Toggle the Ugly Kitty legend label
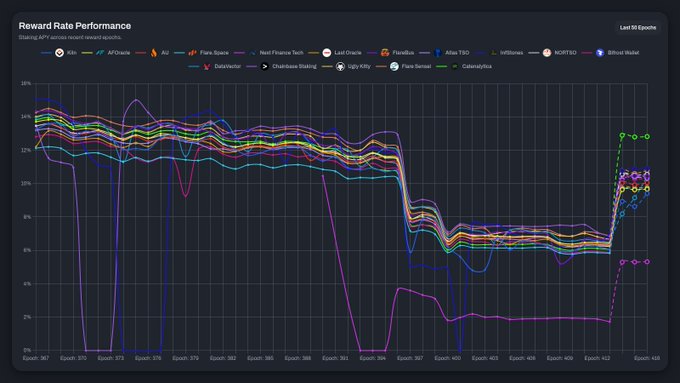The width and height of the screenshot is (680, 383). point(359,66)
